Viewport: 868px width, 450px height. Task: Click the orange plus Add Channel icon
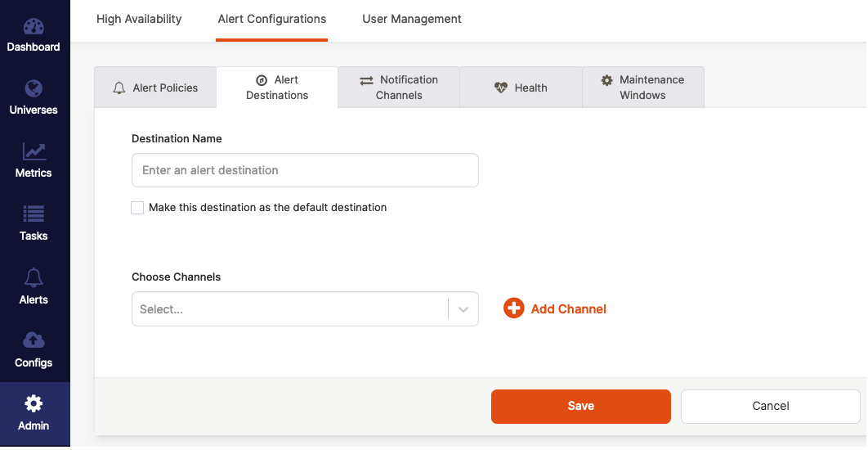tap(513, 308)
